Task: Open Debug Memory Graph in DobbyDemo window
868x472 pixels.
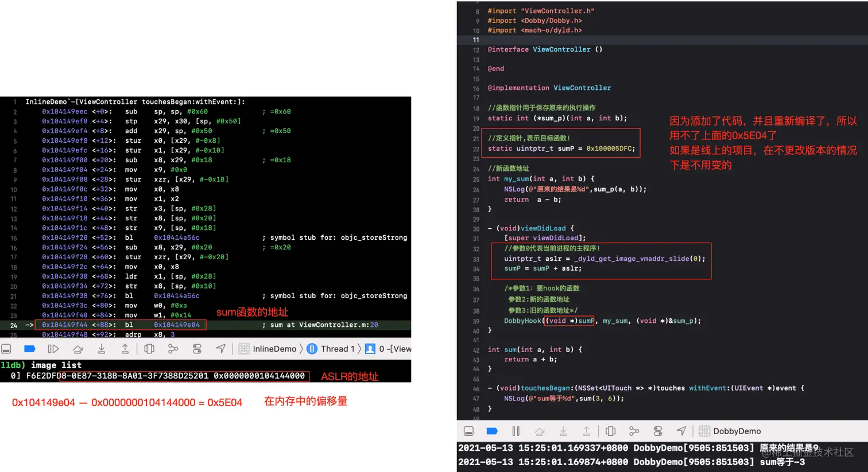Action: (x=634, y=431)
